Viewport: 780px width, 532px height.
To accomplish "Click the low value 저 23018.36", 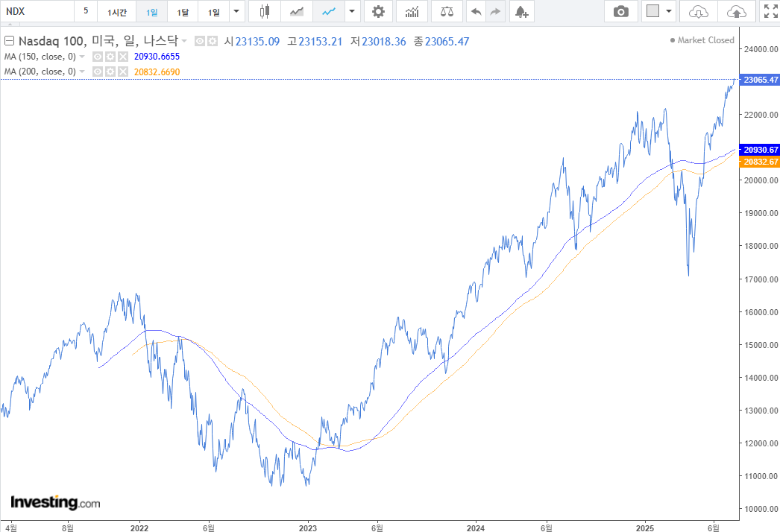I will 378,41.
